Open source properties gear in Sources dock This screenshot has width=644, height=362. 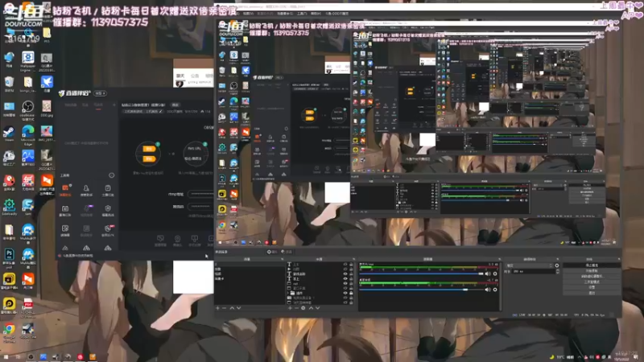point(303,308)
